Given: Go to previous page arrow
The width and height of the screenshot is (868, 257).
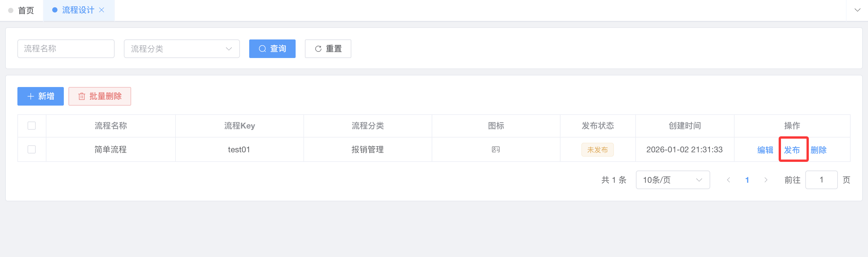Looking at the screenshot, I should (x=728, y=180).
